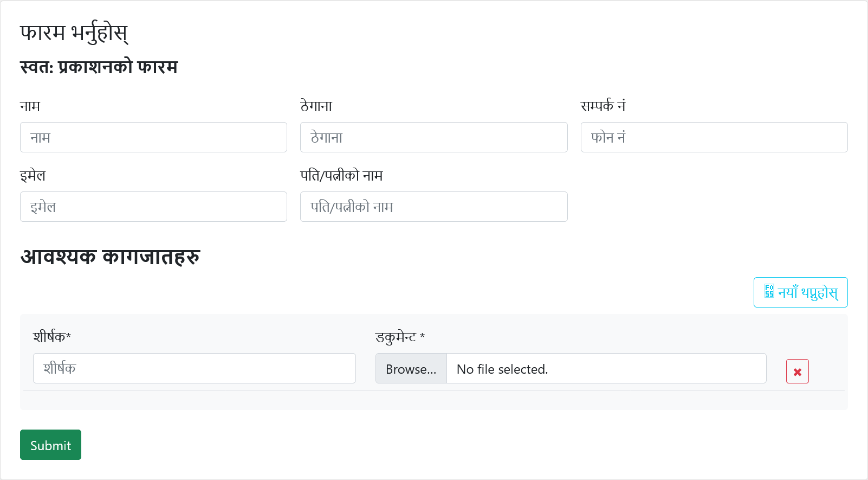Submit the form with the green Submit button
The image size is (868, 480).
pyautogui.click(x=50, y=445)
